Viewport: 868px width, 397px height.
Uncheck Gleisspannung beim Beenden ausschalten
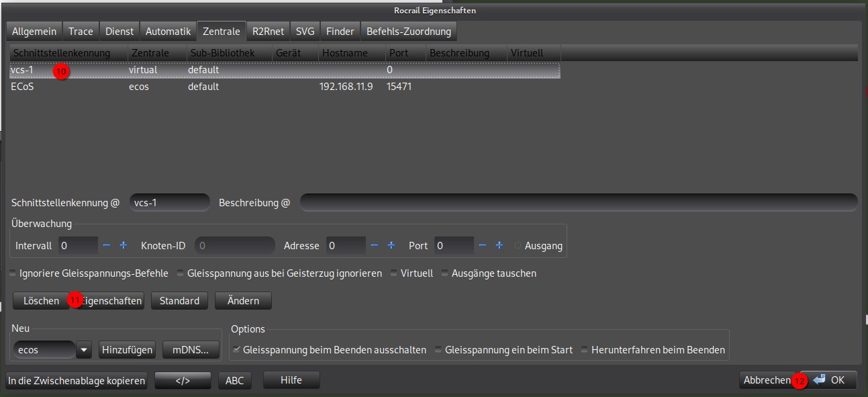[x=236, y=350]
